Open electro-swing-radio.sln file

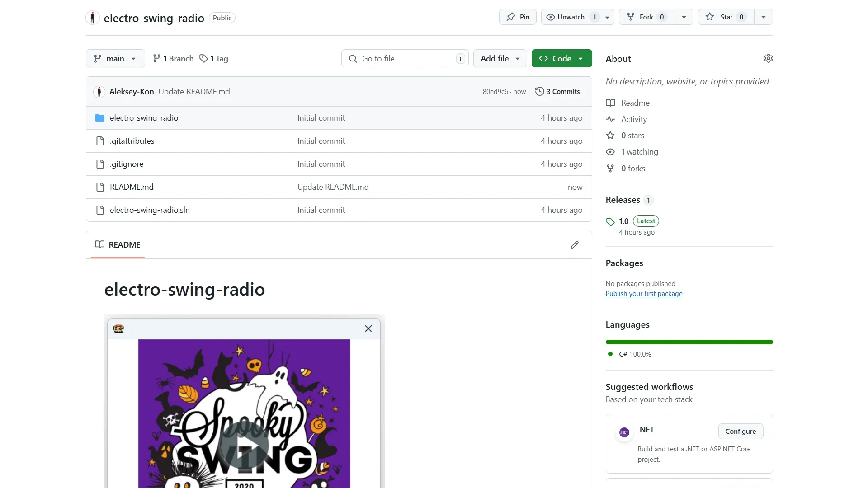click(150, 210)
